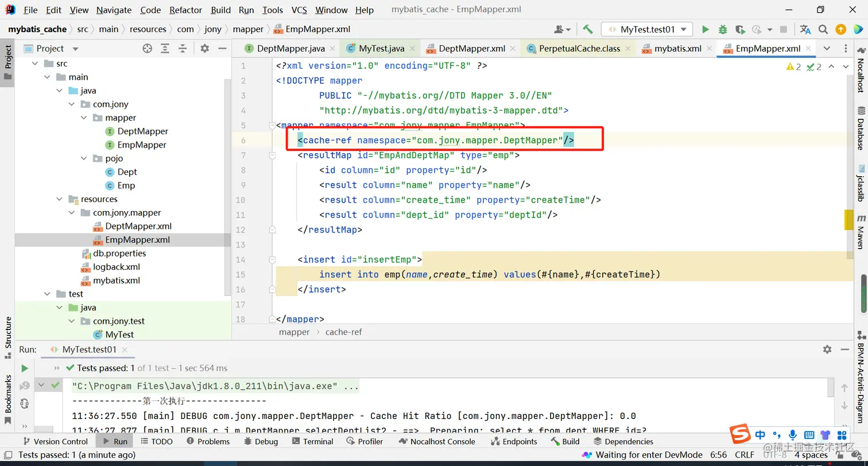Click the warnings indicator showing 2 in editor
Screen dimensions: 868x466
pyautogui.click(x=795, y=67)
